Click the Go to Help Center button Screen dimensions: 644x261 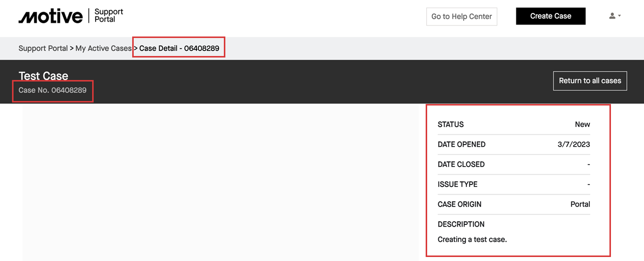pyautogui.click(x=461, y=16)
